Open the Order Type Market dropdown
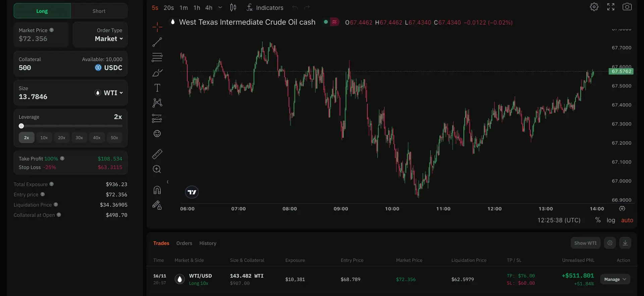This screenshot has height=296, width=644. [x=108, y=39]
